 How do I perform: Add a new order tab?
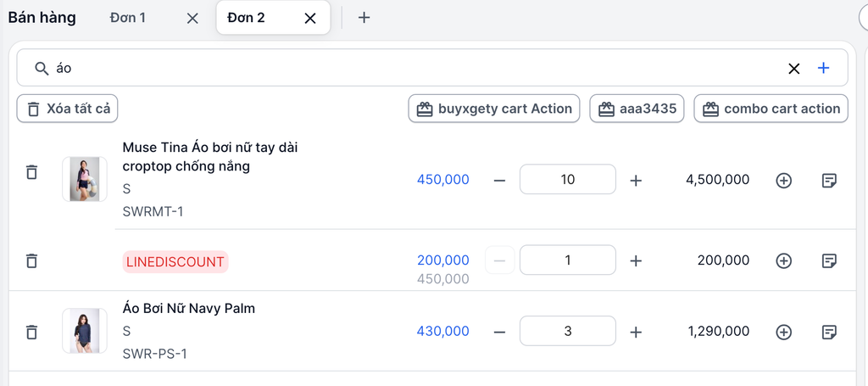click(x=364, y=17)
